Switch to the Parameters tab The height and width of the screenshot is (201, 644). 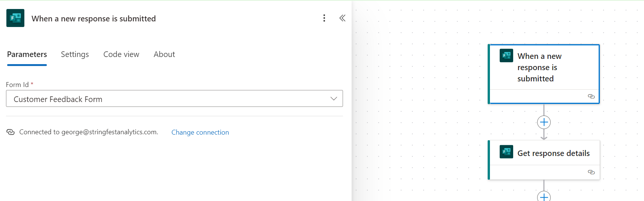coord(27,54)
